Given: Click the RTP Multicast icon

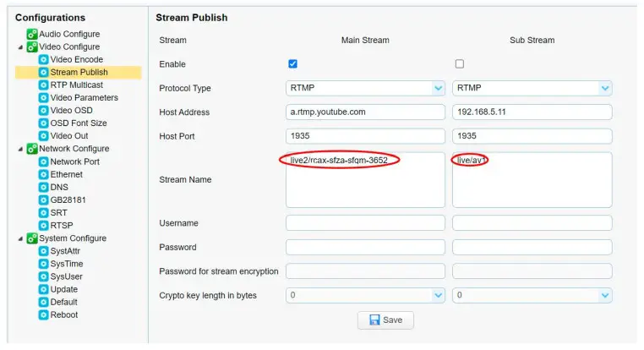Looking at the screenshot, I should (44, 85).
